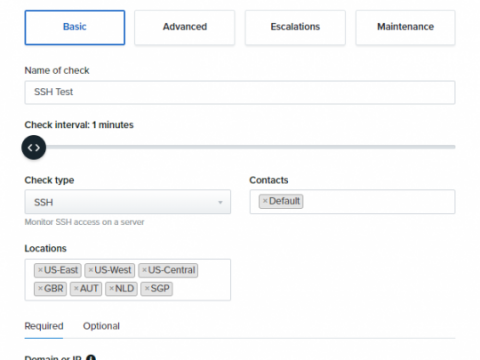The width and height of the screenshot is (480, 360).
Task: Select the Basic tab
Action: [75, 27]
